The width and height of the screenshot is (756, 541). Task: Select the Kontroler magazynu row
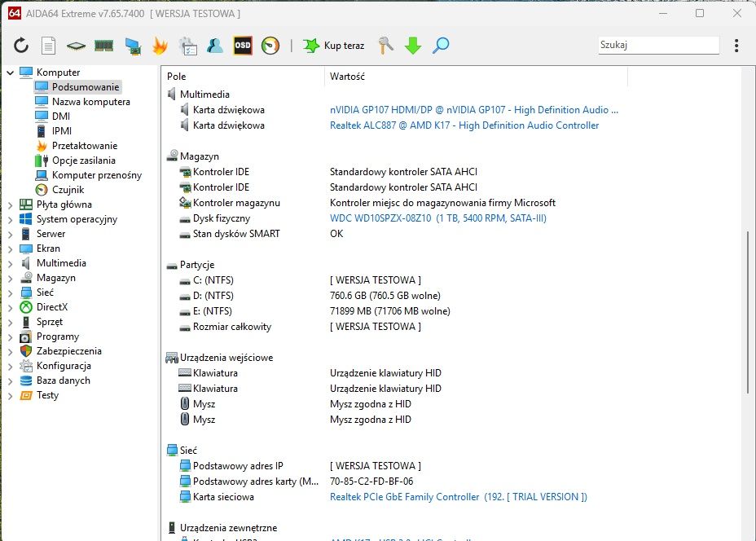click(x=395, y=203)
